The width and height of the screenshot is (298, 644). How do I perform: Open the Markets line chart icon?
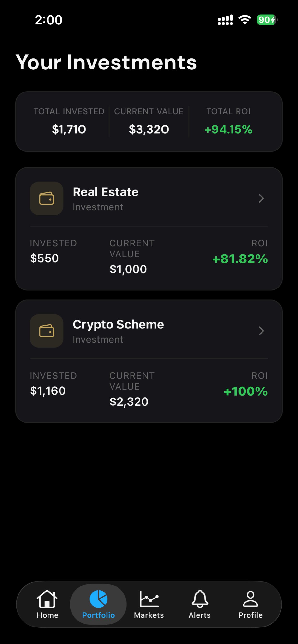(149, 599)
